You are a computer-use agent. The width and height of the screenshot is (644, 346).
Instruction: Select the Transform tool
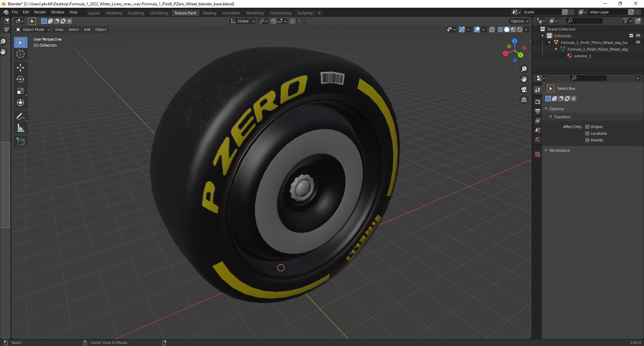click(x=20, y=103)
